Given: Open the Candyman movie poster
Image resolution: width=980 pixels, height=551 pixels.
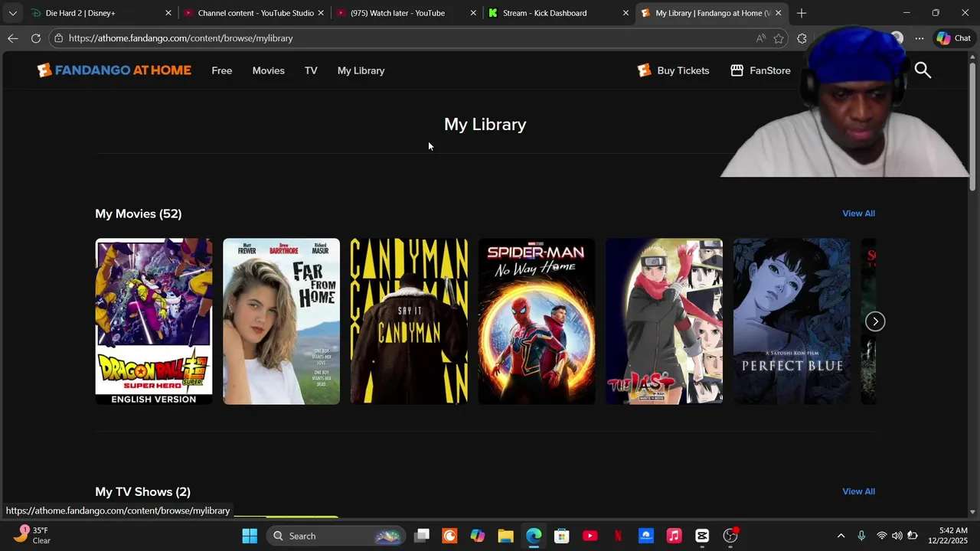Looking at the screenshot, I should (409, 321).
